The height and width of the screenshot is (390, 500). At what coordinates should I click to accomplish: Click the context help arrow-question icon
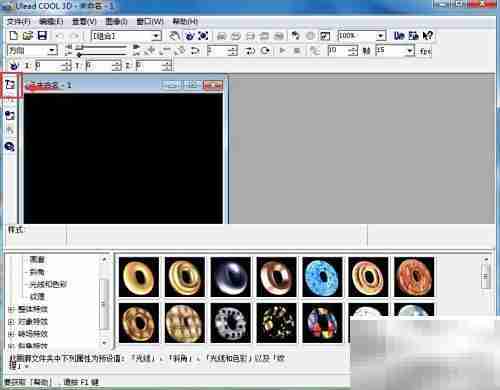click(x=428, y=35)
